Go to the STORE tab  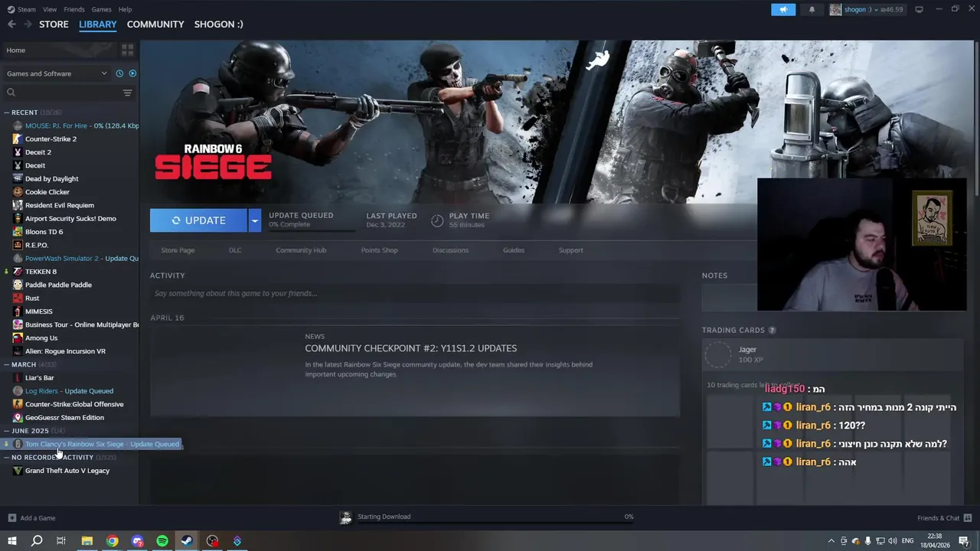tap(54, 24)
